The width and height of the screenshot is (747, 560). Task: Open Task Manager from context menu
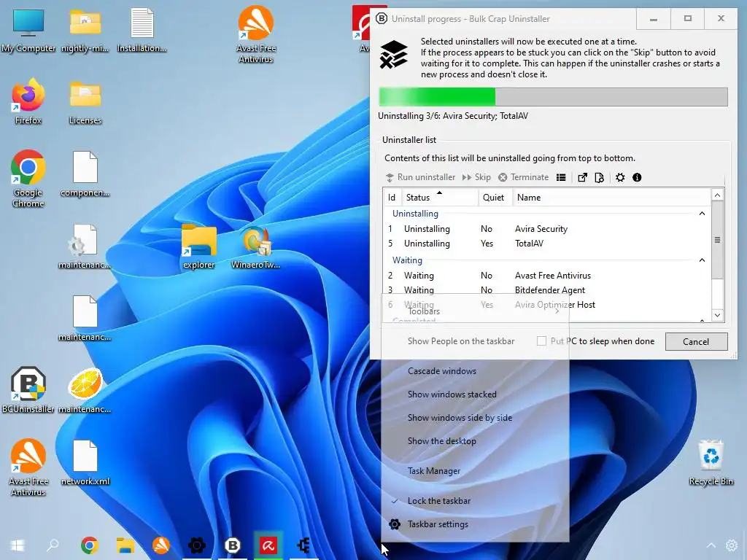pyautogui.click(x=475, y=471)
